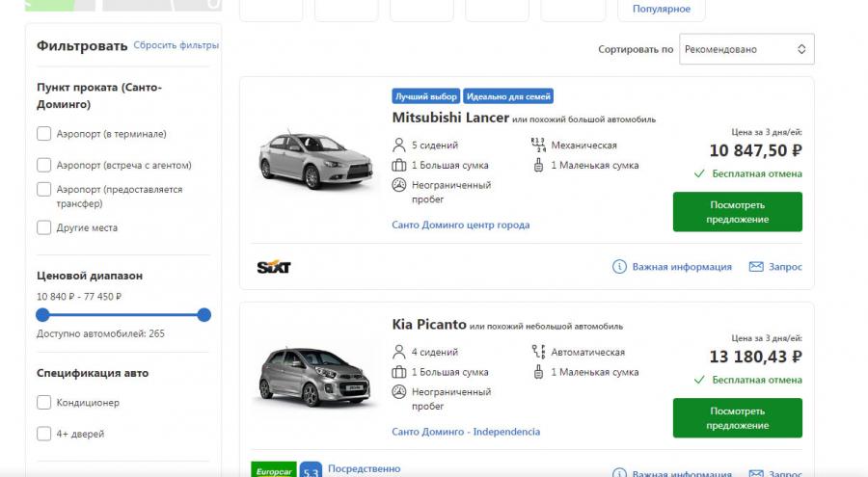The height and width of the screenshot is (477, 868).
Task: Click the price 10 847,50 ₽
Action: point(755,150)
